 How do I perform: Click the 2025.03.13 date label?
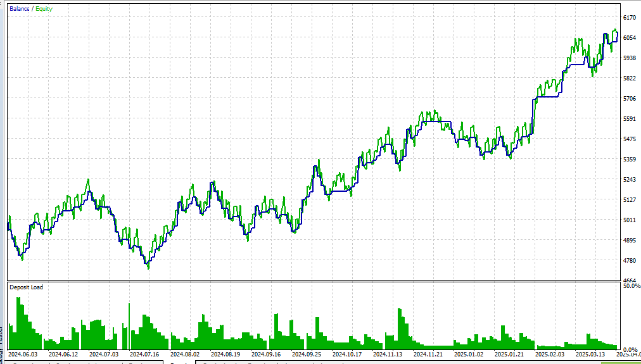(x=590, y=355)
